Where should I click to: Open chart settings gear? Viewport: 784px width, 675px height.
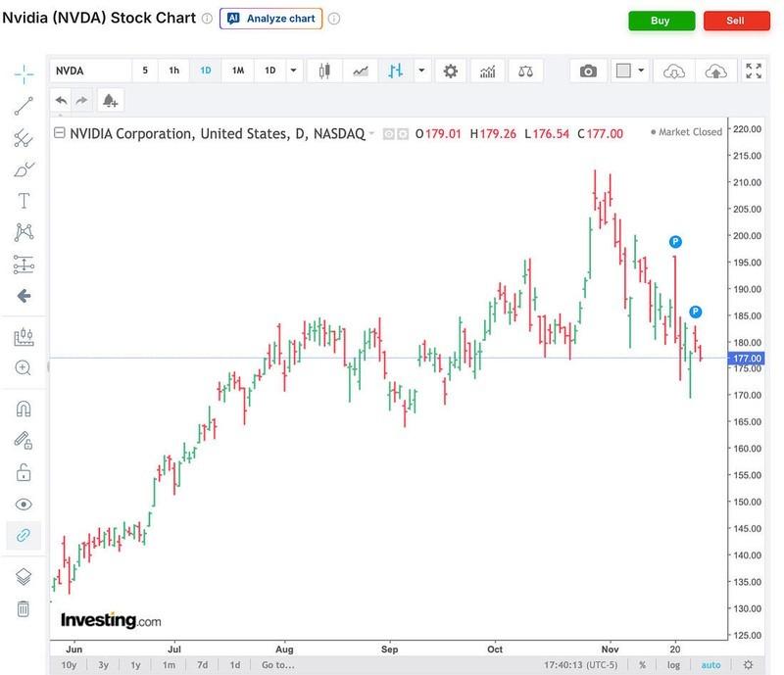tap(450, 71)
